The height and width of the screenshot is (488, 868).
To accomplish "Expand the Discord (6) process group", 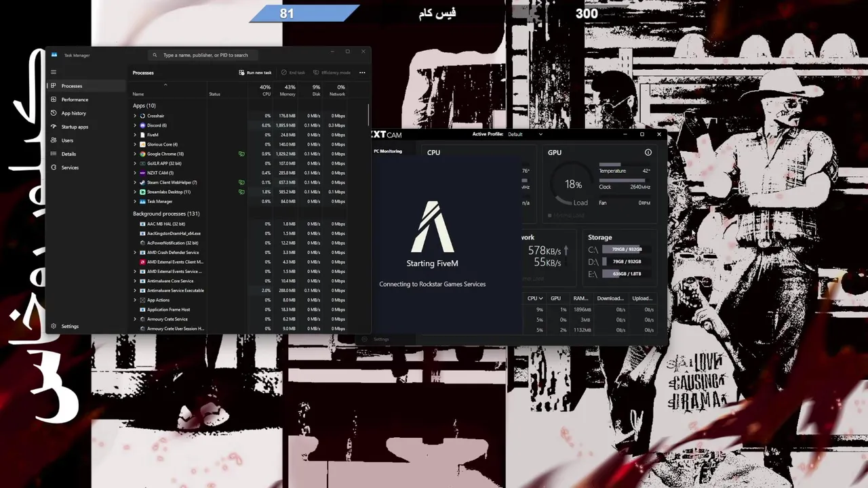I will [x=135, y=125].
